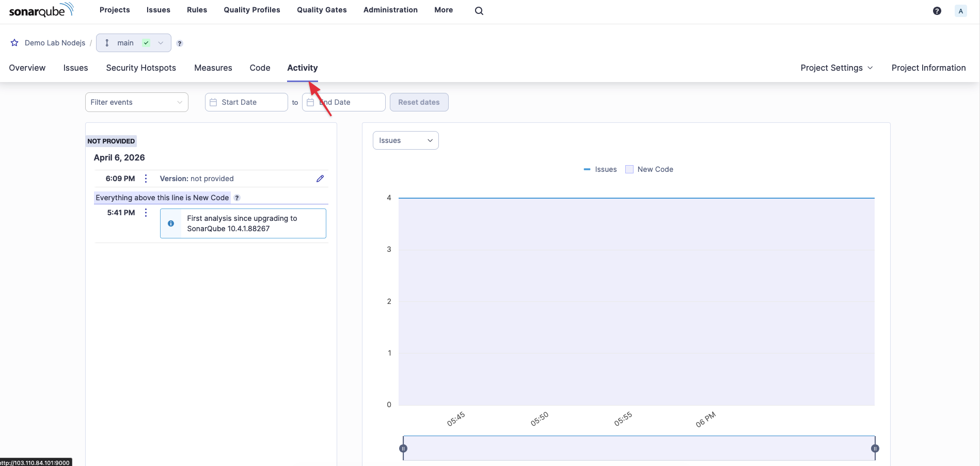Click the pencil icon to edit version
This screenshot has width=980, height=466.
[320, 179]
